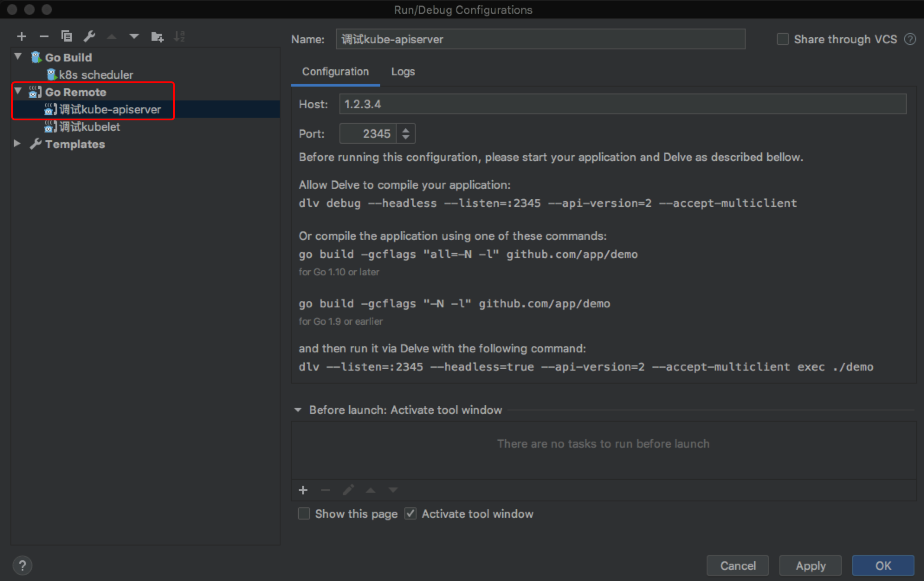This screenshot has width=924, height=581.
Task: Add a before launch task with plus
Action: [x=303, y=490]
